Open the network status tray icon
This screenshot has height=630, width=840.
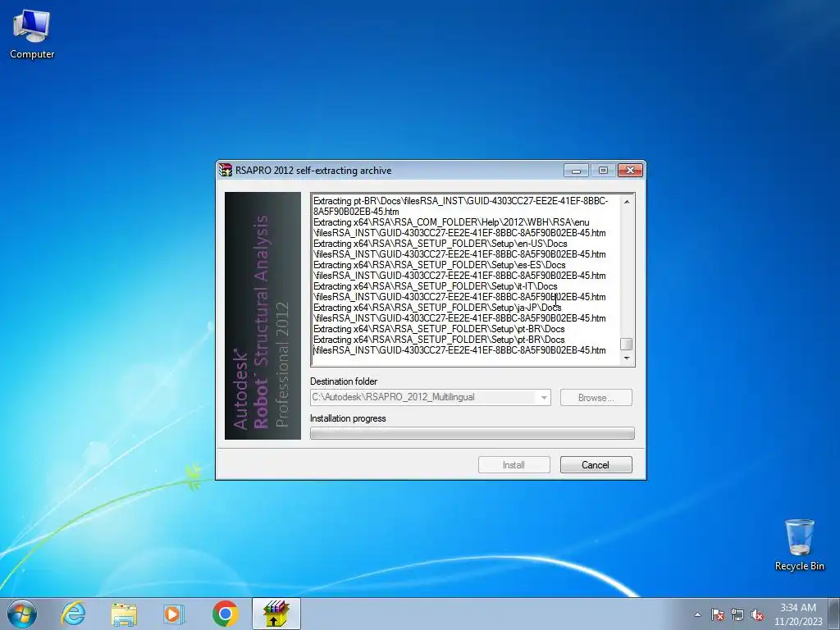click(737, 614)
